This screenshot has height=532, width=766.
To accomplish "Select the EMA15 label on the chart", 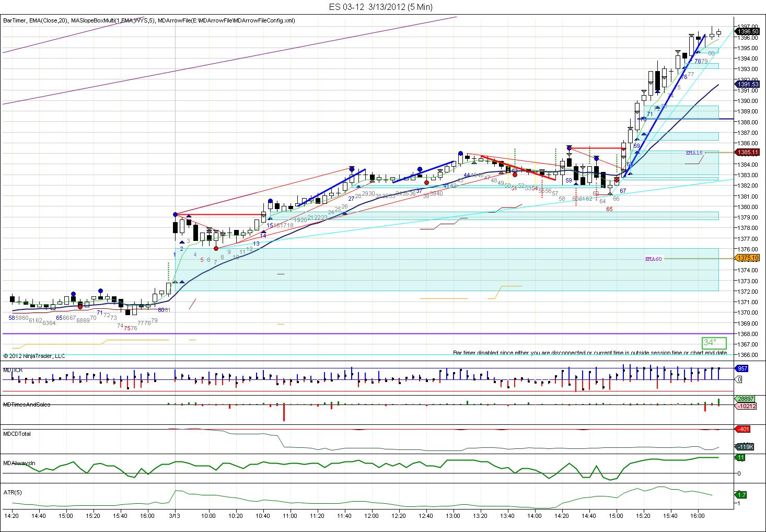I will point(694,153).
